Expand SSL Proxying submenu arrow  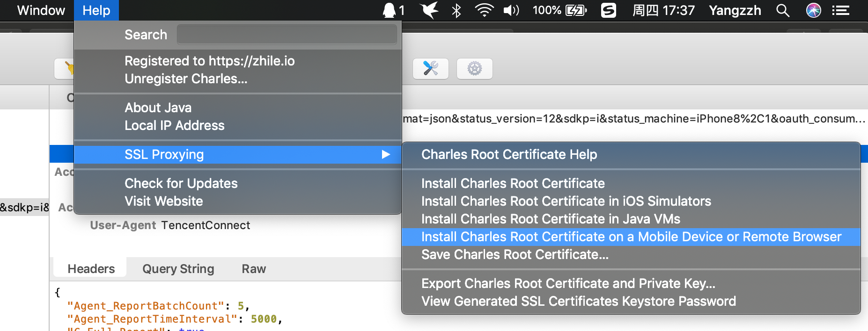pyautogui.click(x=386, y=154)
